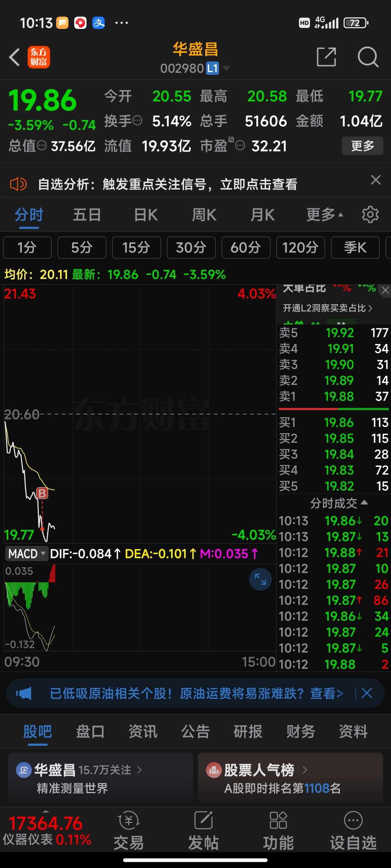Open the 原油运费 banner 查看 link
The width and height of the screenshot is (391, 868).
click(327, 693)
